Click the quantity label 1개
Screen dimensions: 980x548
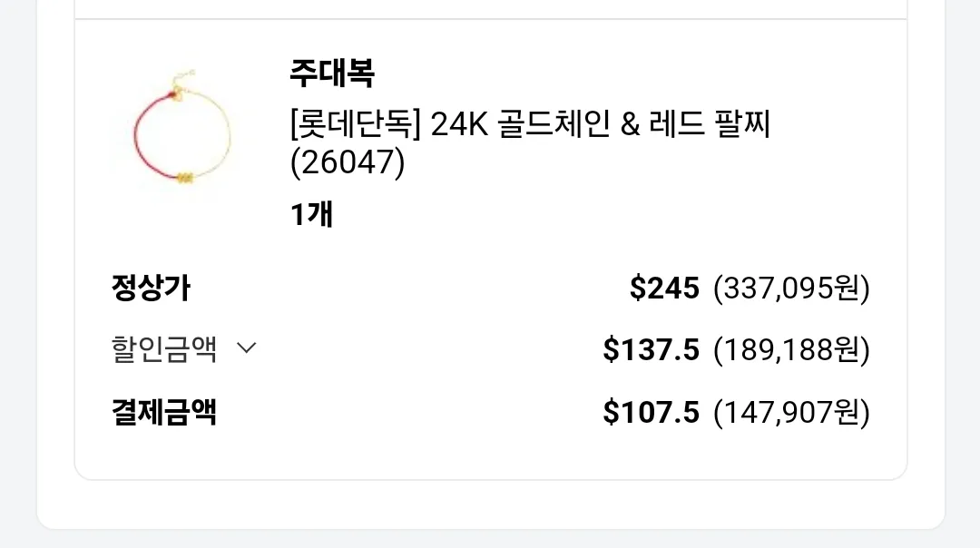(x=312, y=215)
